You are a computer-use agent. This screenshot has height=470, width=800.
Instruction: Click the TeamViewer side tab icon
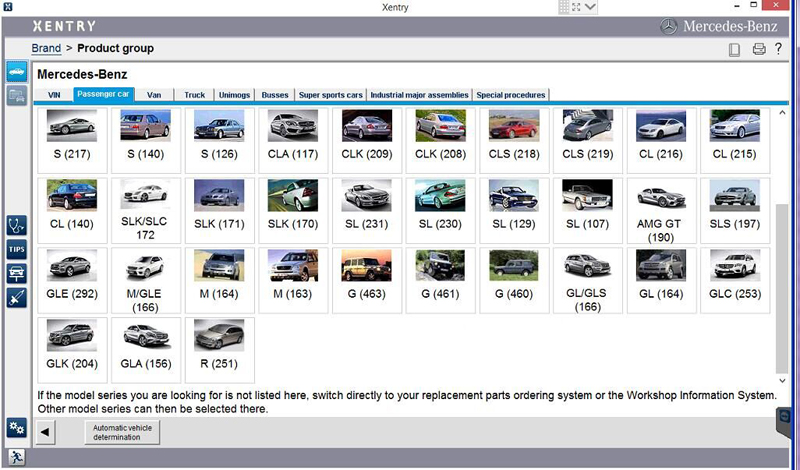tap(785, 418)
